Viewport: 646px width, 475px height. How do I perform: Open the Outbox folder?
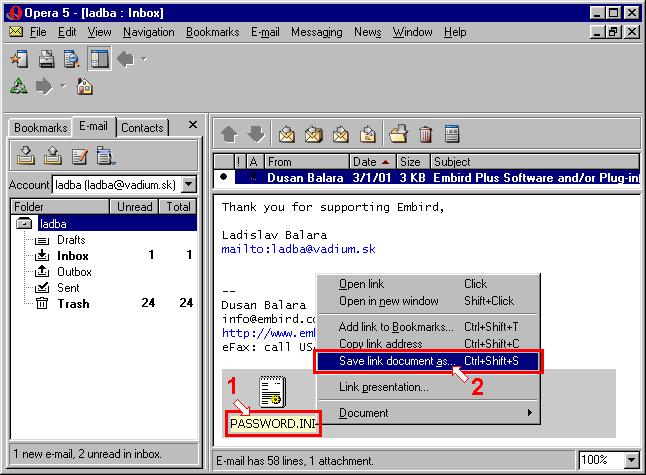pos(74,272)
